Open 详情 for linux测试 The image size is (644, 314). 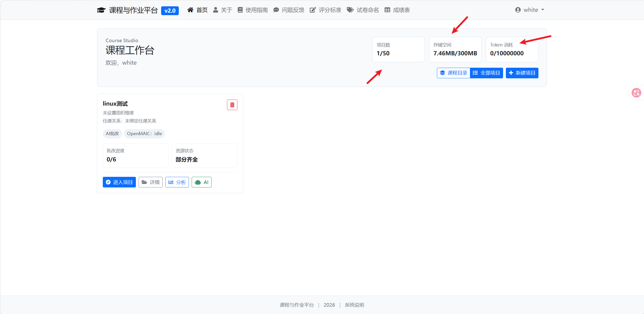(151, 182)
